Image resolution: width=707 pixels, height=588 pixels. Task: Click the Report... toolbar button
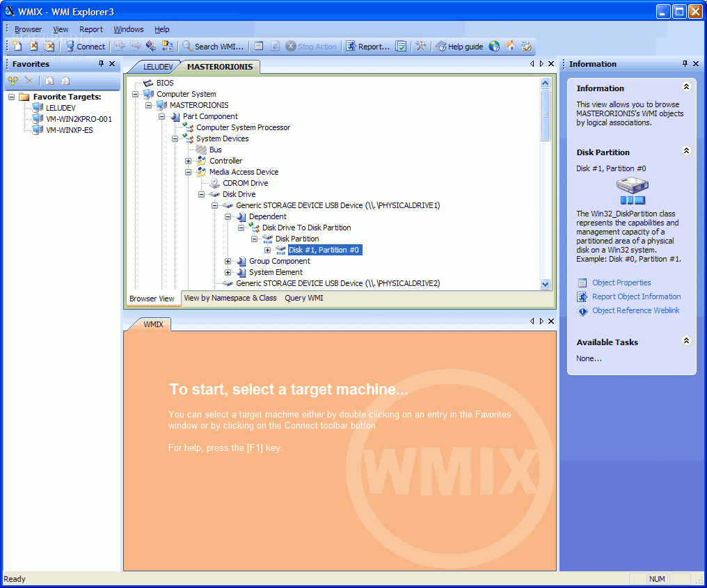(x=367, y=47)
